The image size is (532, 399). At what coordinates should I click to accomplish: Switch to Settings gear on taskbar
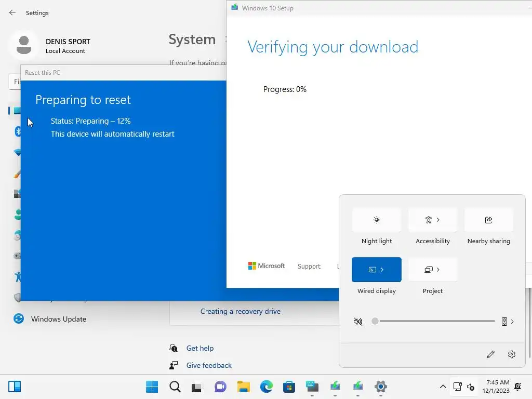tap(381, 387)
